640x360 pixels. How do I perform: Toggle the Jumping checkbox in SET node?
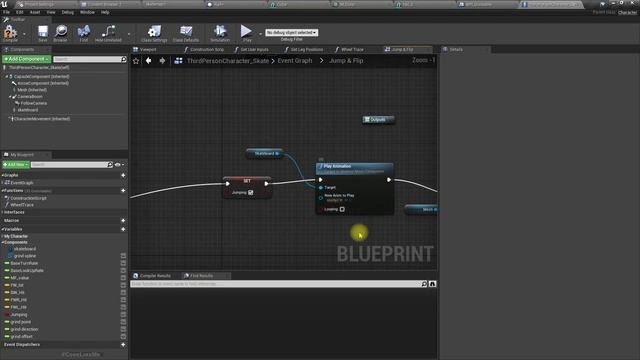pos(251,192)
